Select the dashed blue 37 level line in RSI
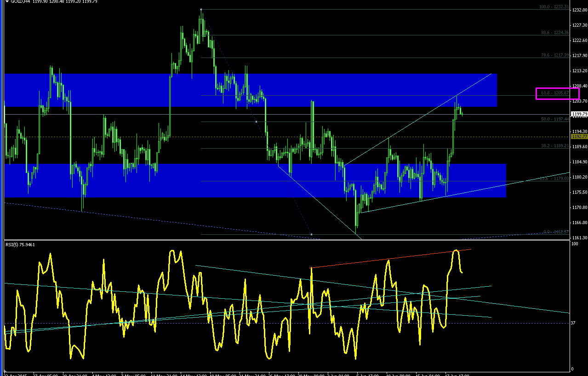This screenshot has height=376, width=588. [287, 323]
